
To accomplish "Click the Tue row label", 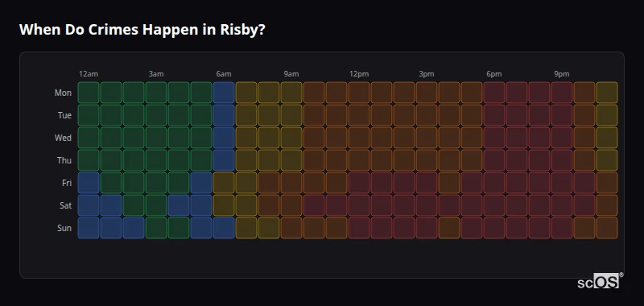I will [64, 115].
